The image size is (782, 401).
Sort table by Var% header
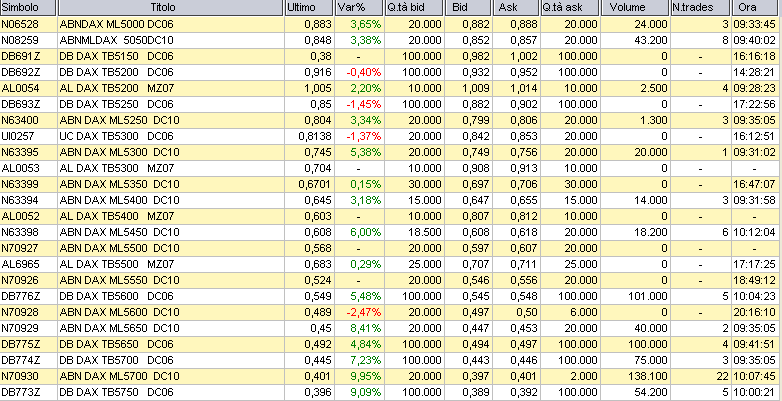(x=359, y=7)
